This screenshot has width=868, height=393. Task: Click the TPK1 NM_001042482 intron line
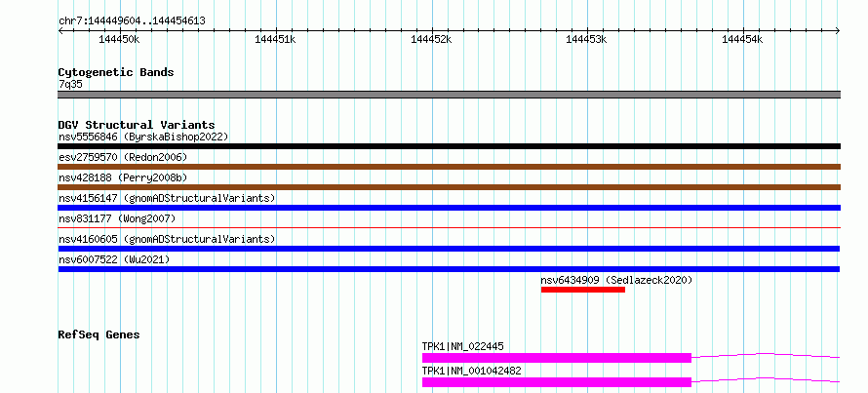tap(767, 380)
